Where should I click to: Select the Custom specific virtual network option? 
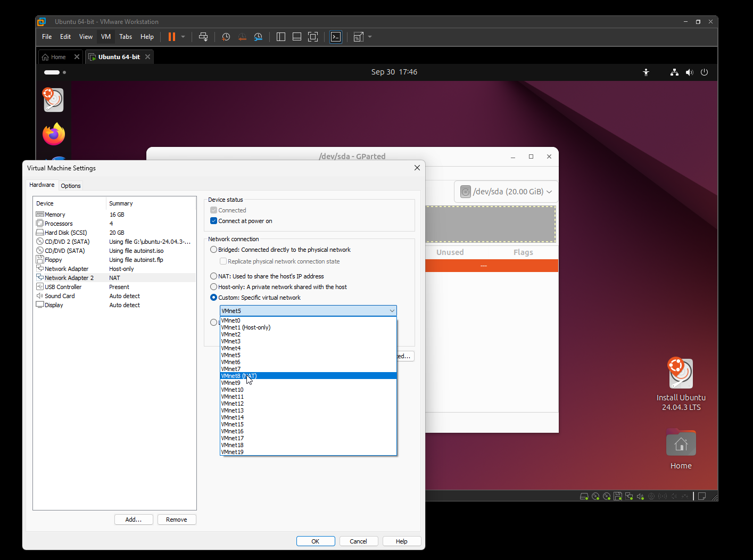tap(213, 298)
